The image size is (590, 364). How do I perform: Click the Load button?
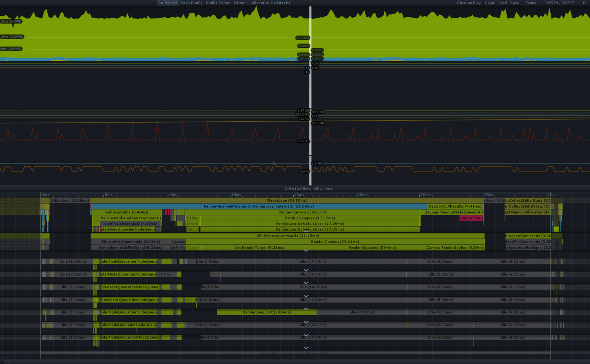[x=502, y=3]
